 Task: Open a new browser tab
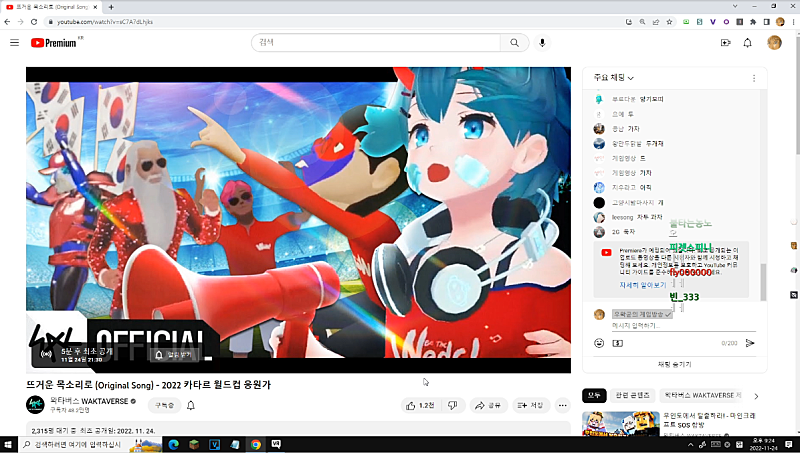tap(111, 7)
